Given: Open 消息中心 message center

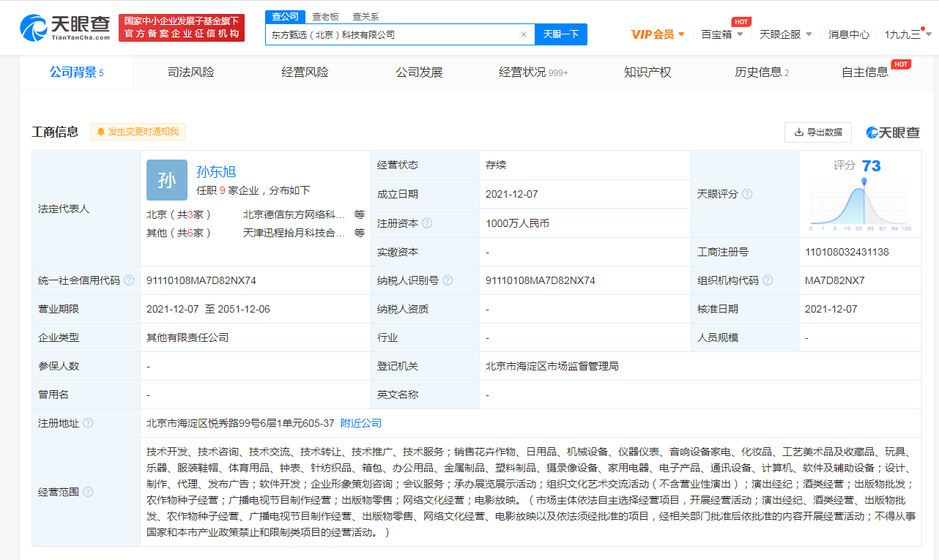Looking at the screenshot, I should click(849, 34).
